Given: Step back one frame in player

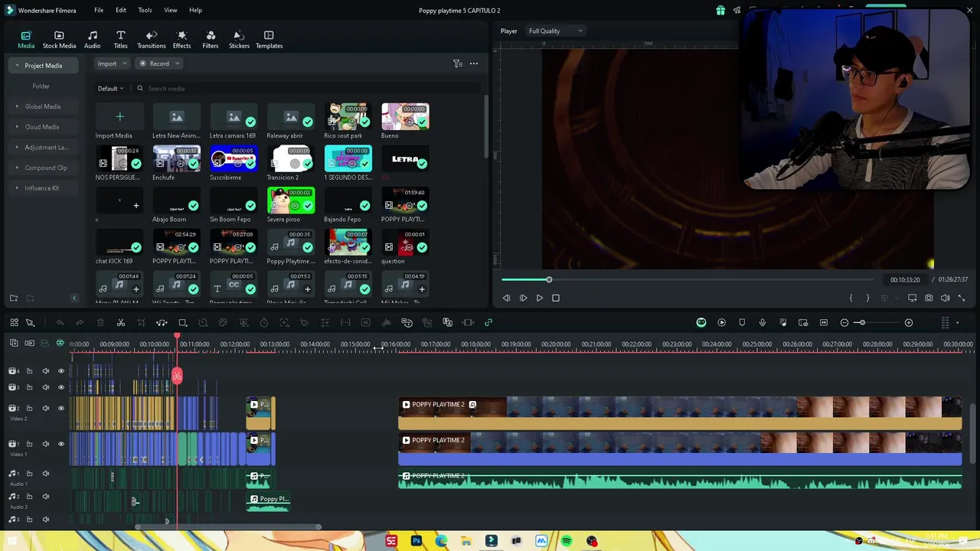Looking at the screenshot, I should [506, 298].
